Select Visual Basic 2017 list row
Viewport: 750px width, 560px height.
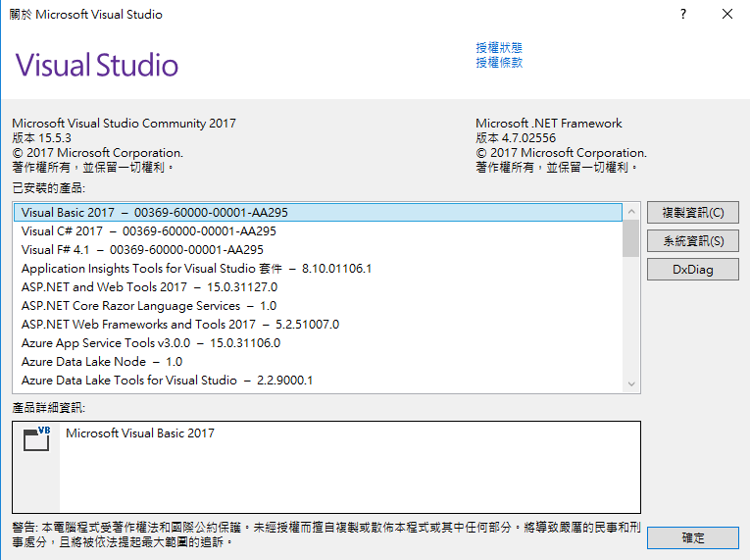point(318,213)
